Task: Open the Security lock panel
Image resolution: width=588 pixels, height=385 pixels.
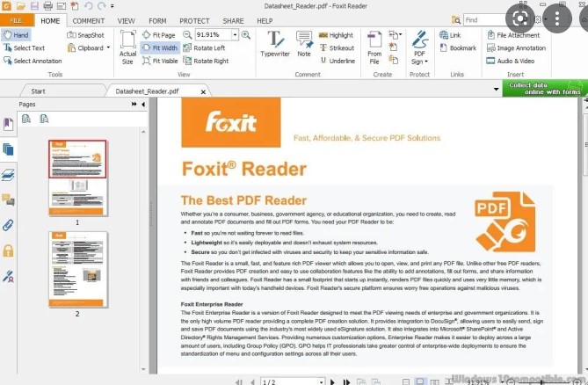Action: pyautogui.click(x=8, y=251)
